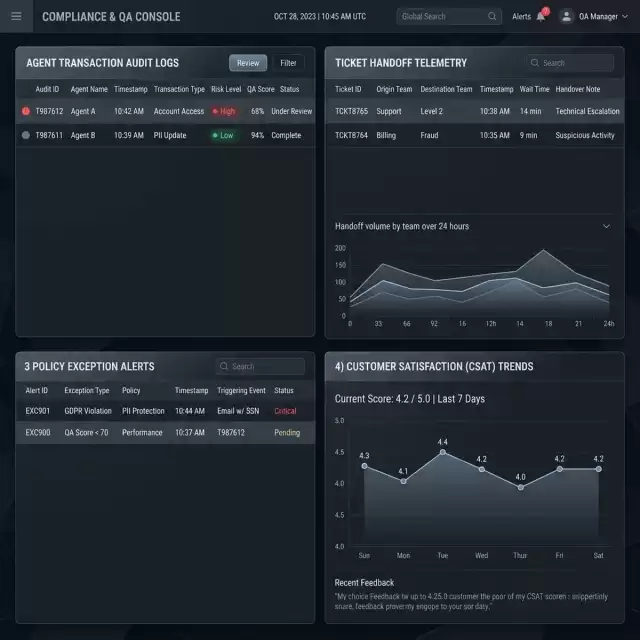Screen dimensions: 640x640
Task: Open alert EXC901
Action: 165,411
